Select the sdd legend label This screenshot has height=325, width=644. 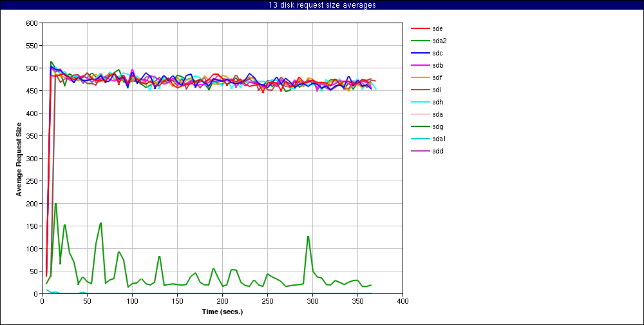coord(437,151)
